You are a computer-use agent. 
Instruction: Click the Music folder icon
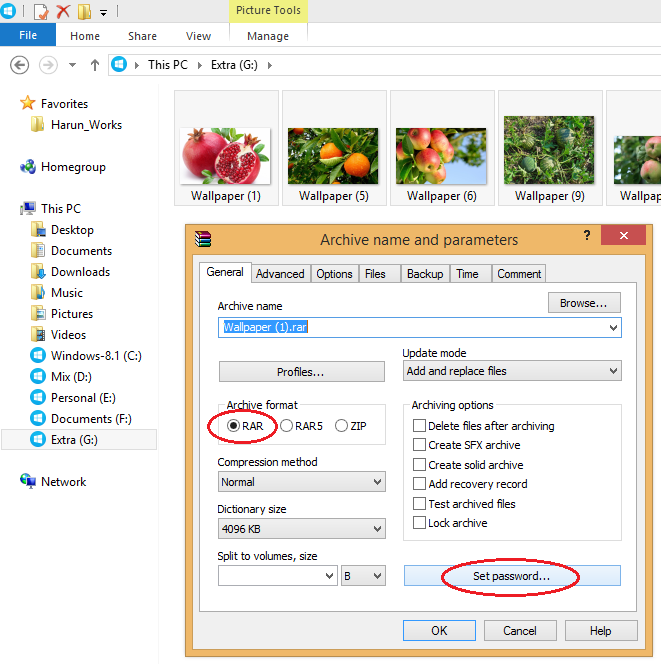(x=38, y=292)
